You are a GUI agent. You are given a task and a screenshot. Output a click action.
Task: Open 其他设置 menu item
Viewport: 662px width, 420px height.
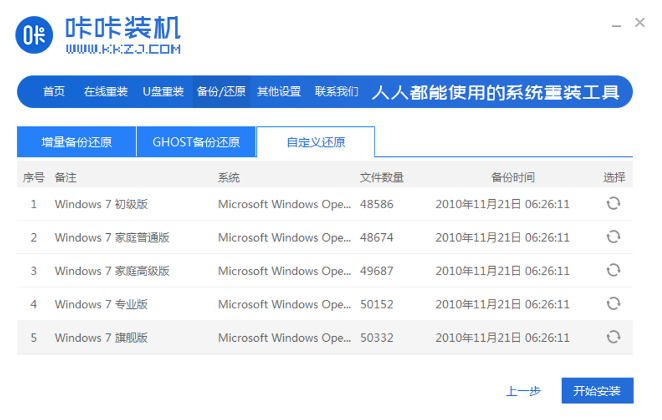[x=279, y=92]
